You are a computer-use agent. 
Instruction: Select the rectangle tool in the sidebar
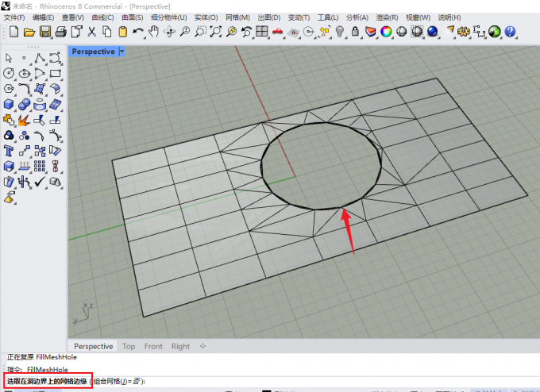[x=55, y=73]
